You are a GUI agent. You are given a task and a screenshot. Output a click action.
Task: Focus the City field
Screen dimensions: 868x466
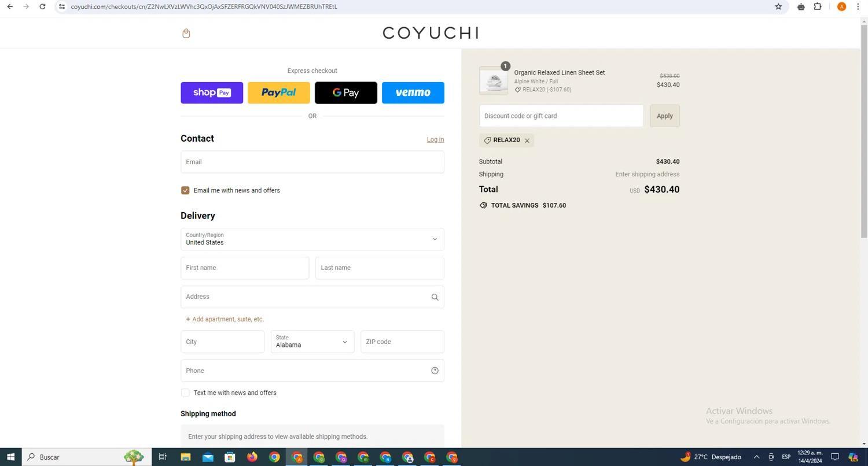(222, 342)
